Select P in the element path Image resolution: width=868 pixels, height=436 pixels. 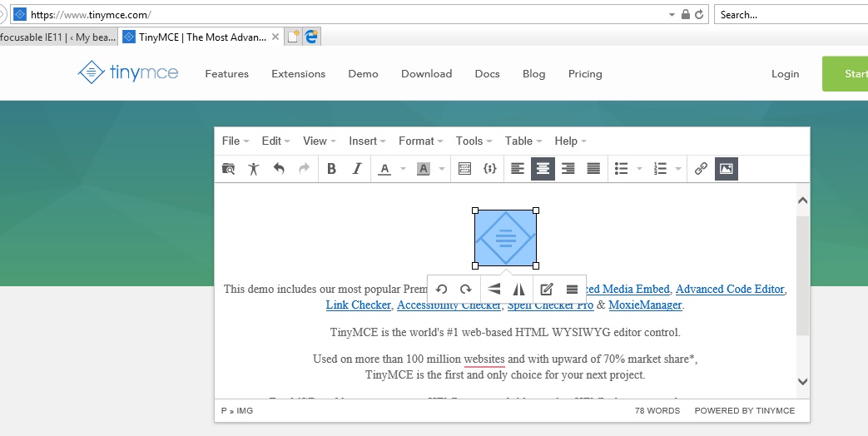pos(224,410)
